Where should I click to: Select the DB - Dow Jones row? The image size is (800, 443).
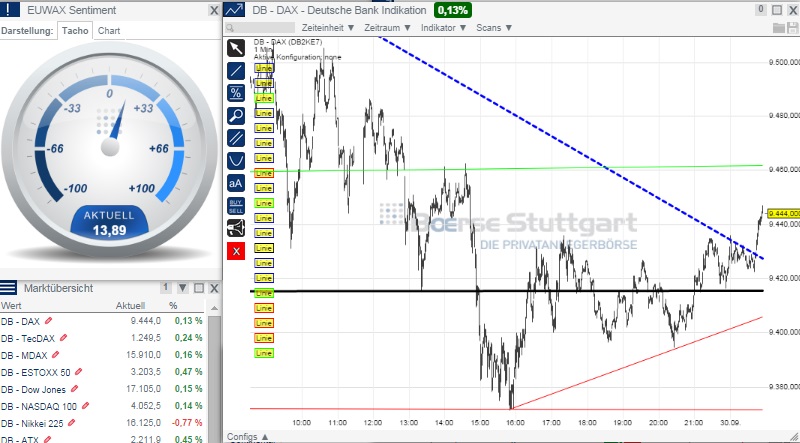click(102, 389)
